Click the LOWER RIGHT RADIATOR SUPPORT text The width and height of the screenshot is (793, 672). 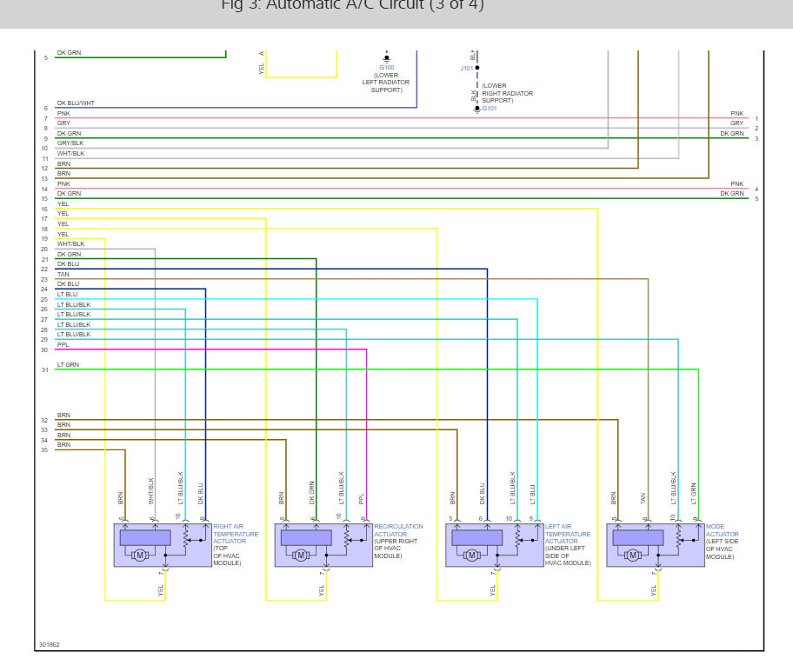507,93
